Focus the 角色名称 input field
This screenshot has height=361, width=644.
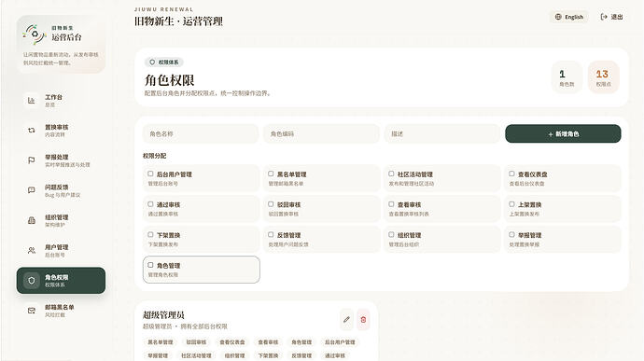coord(201,134)
